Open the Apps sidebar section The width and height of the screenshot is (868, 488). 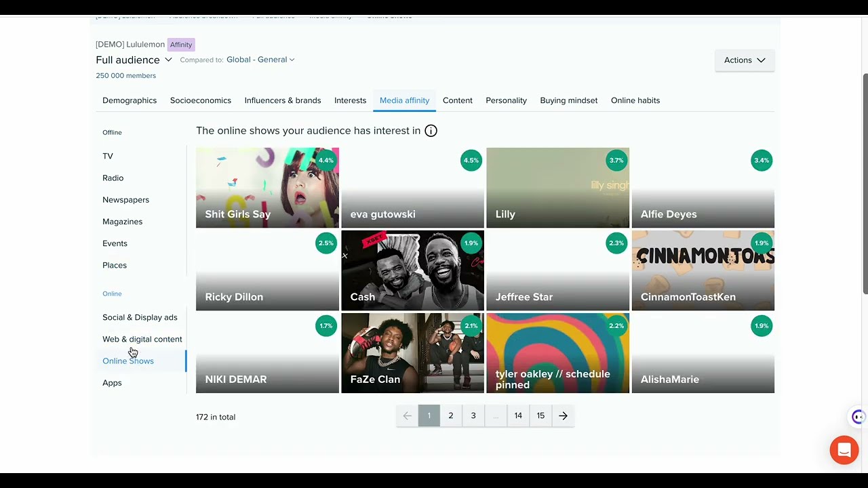(112, 383)
